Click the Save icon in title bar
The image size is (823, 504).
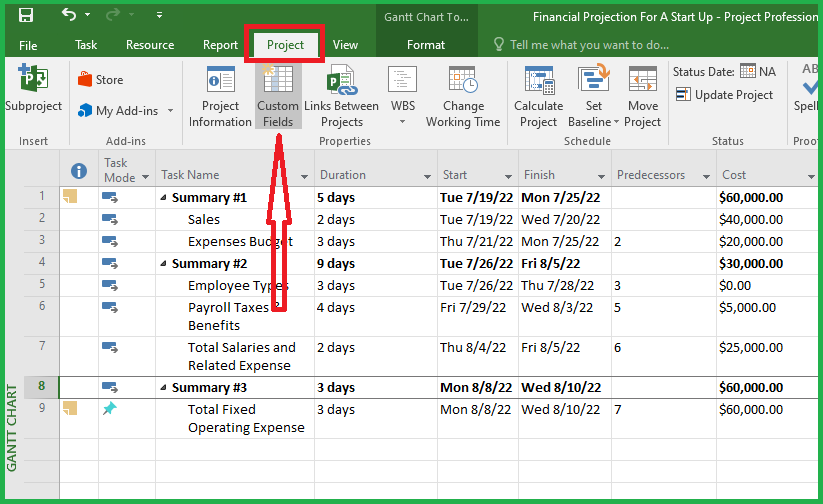25,15
